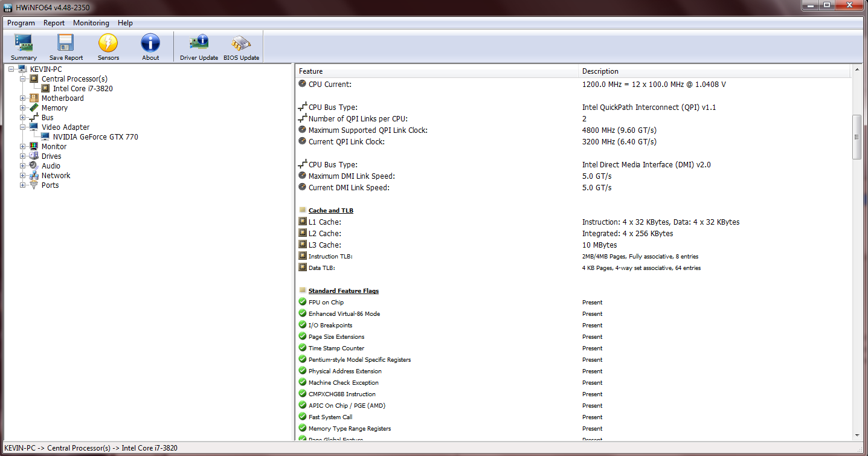The image size is (868, 456).
Task: Open the Monitoring menu
Action: tap(91, 23)
